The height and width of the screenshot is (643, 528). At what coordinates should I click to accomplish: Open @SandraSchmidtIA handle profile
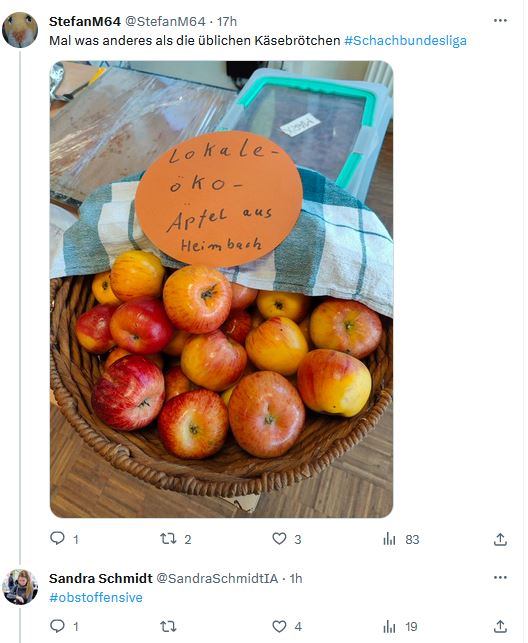pyautogui.click(x=217, y=578)
